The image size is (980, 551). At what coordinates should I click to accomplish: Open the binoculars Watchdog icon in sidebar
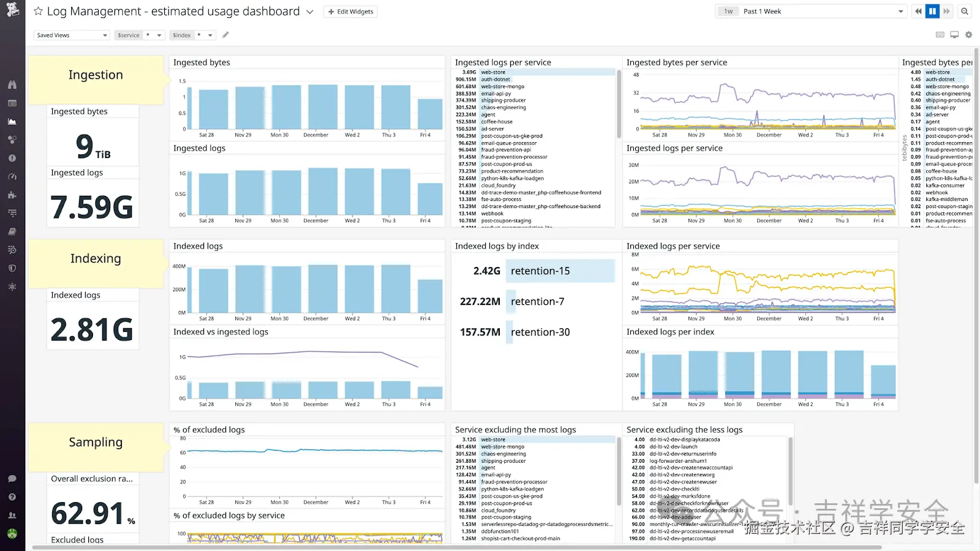coord(12,84)
